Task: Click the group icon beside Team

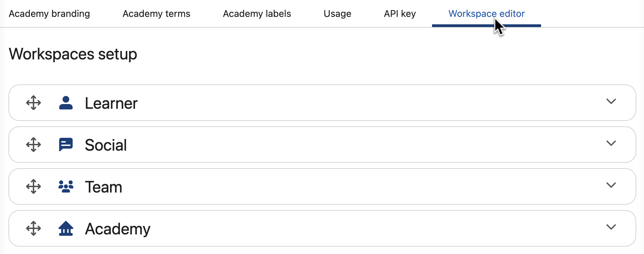Action: click(x=66, y=186)
